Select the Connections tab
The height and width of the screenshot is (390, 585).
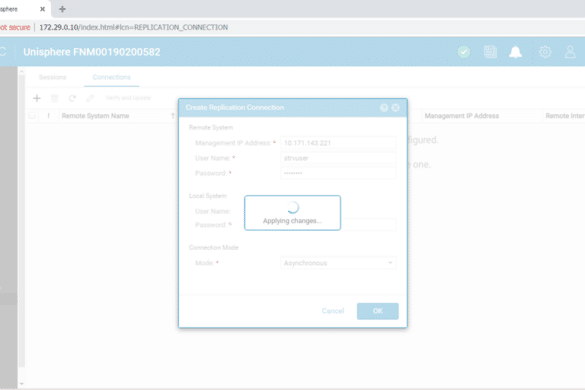[112, 77]
